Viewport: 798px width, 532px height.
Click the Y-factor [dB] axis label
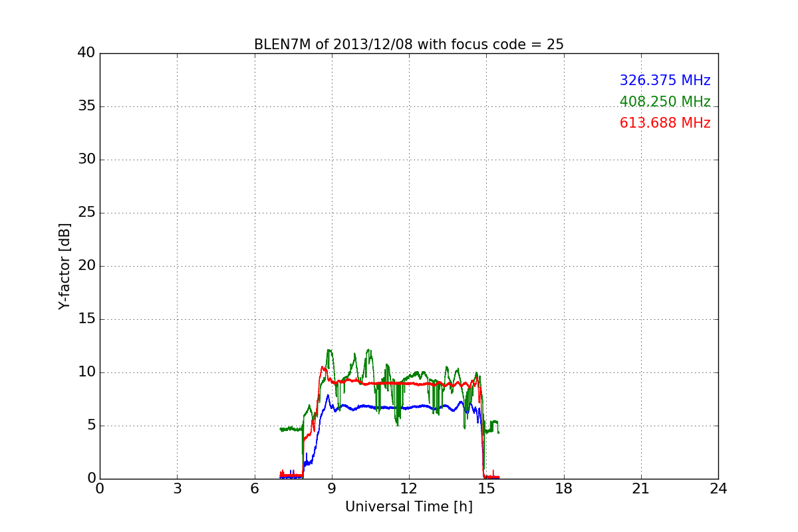pos(65,266)
